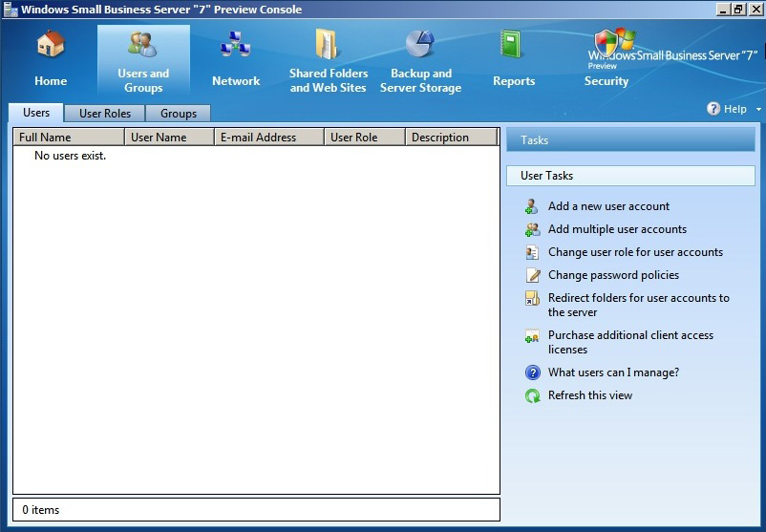
Task: Open the Reports green notebook icon
Action: pyautogui.click(x=512, y=44)
